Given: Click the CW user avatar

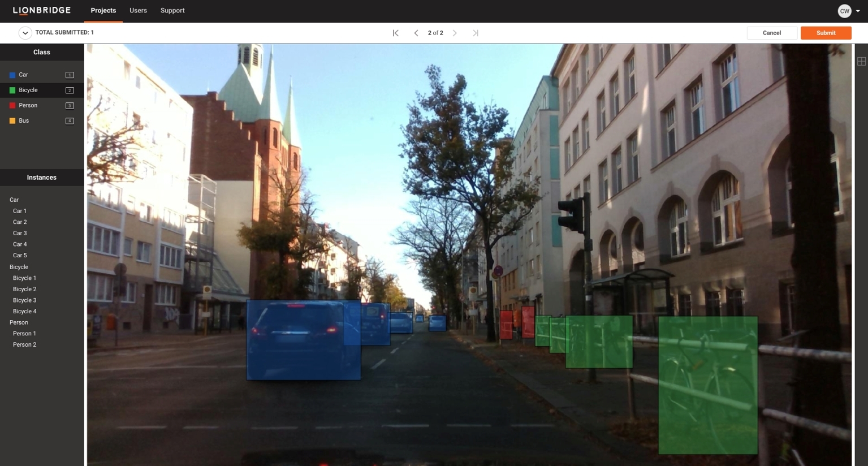Looking at the screenshot, I should pos(844,11).
